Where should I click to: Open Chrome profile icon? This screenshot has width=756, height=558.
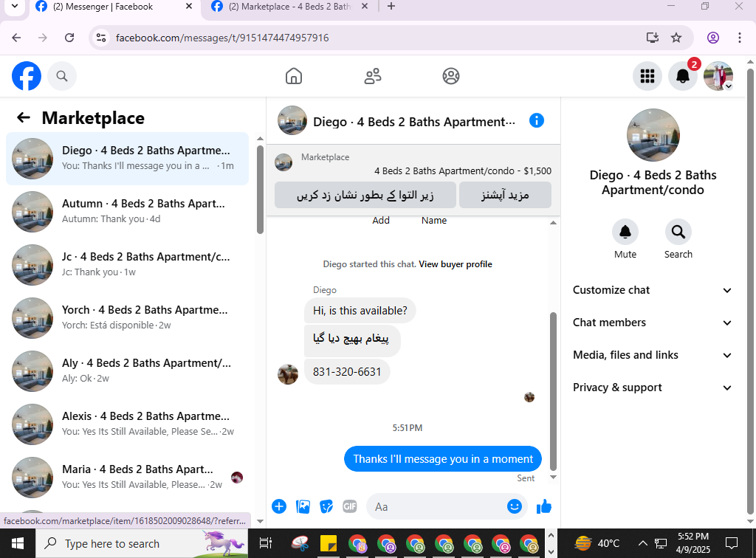tap(713, 38)
